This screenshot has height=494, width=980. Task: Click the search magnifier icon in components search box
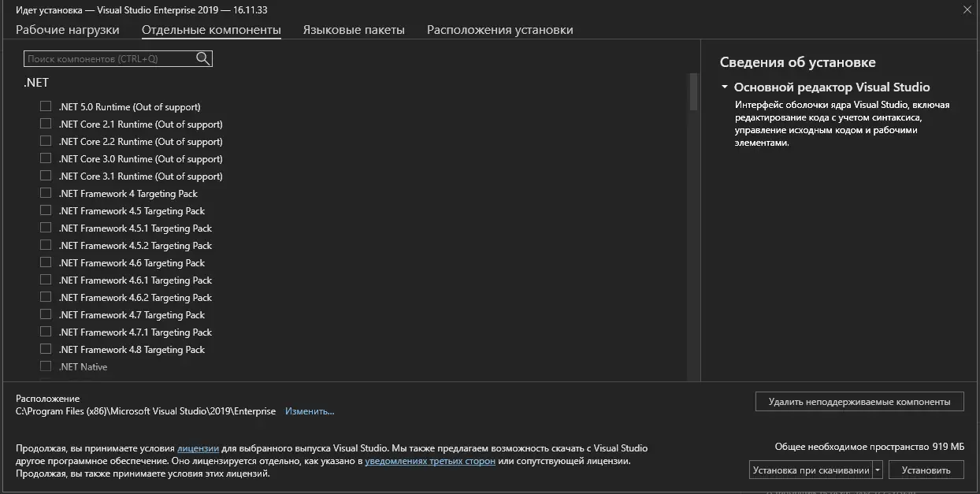[x=202, y=58]
